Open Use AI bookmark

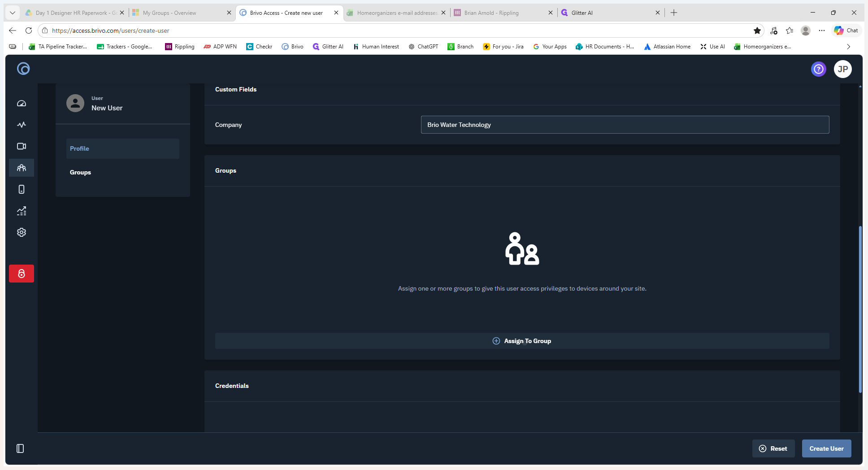712,47
